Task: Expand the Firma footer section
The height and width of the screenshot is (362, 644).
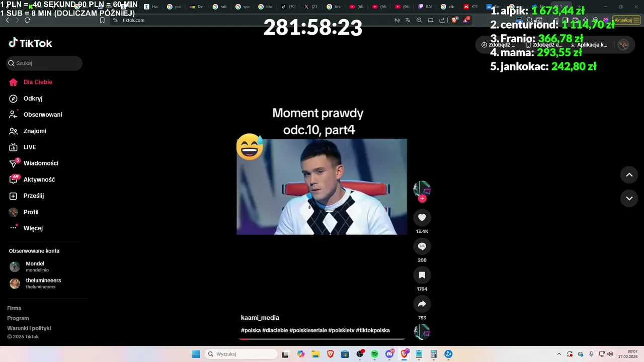Action: point(14,308)
